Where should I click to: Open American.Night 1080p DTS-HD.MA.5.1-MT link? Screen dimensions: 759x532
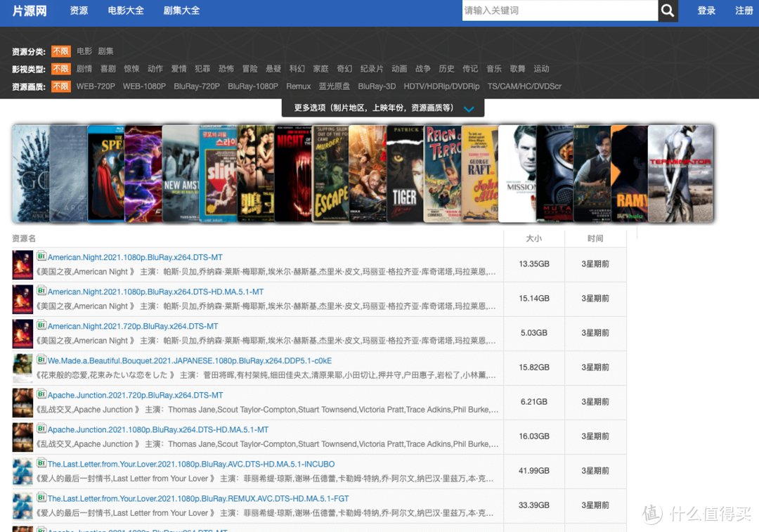click(x=155, y=292)
